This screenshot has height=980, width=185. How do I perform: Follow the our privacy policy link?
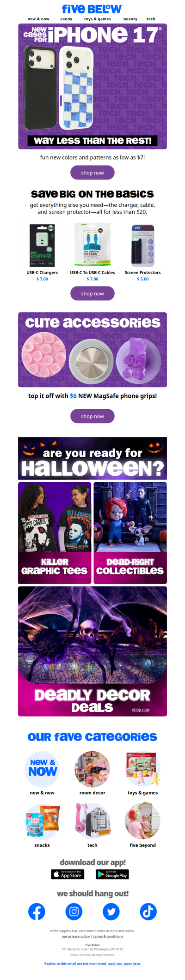[x=76, y=936]
